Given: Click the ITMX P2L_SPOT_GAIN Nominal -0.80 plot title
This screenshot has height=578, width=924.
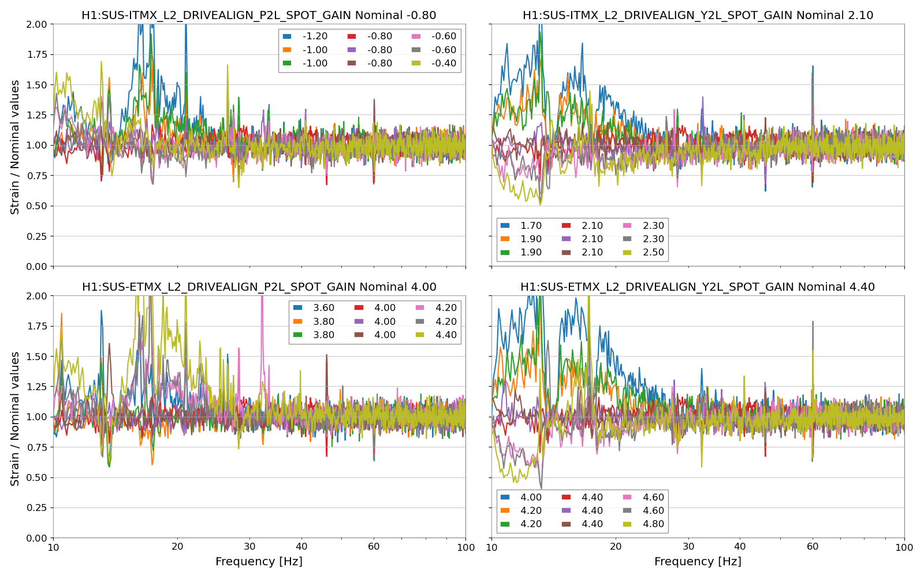Looking at the screenshot, I should pos(259,16).
